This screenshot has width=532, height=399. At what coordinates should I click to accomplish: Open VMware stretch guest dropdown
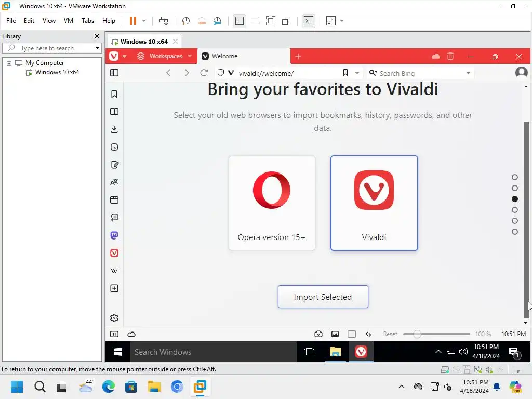click(x=342, y=21)
